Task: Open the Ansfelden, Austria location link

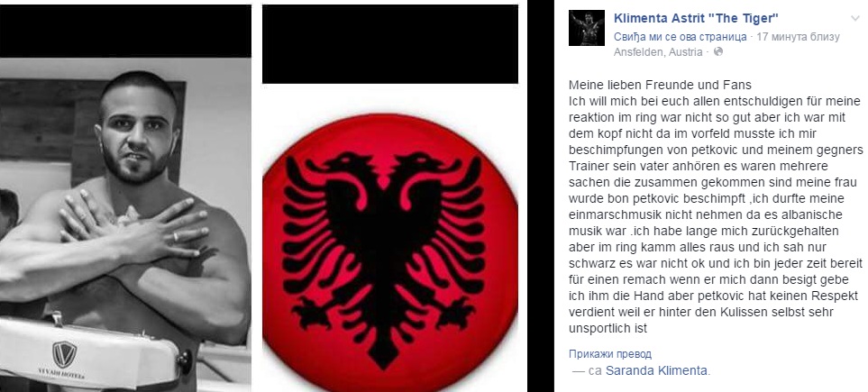Action: 658,52
